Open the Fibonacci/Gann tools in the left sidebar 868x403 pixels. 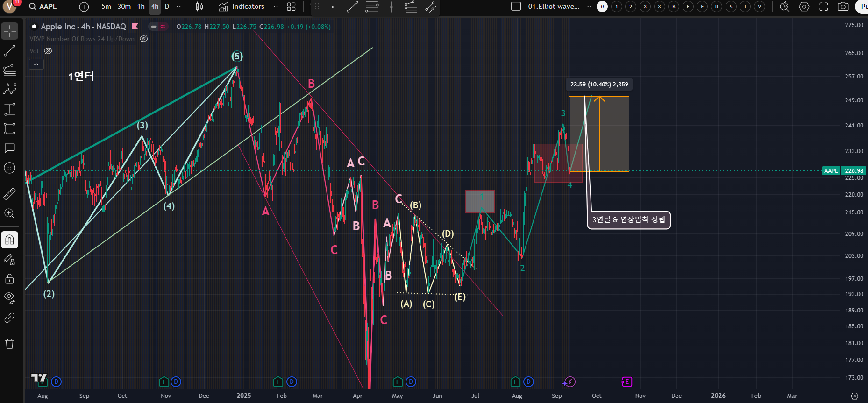pyautogui.click(x=9, y=71)
